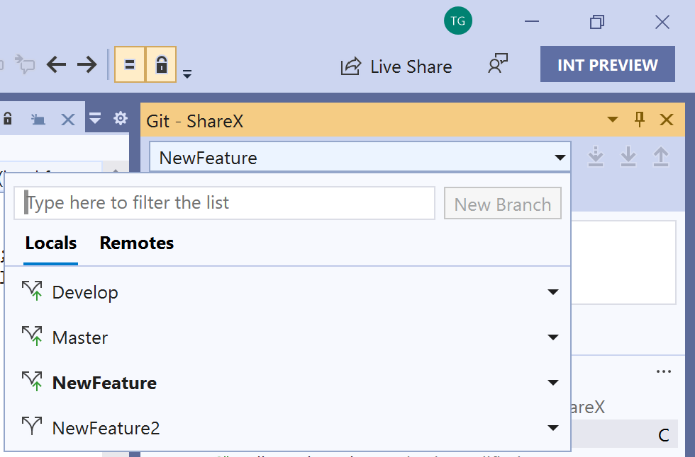Navigate forward with the right arrow
The image size is (695, 457).
87,65
